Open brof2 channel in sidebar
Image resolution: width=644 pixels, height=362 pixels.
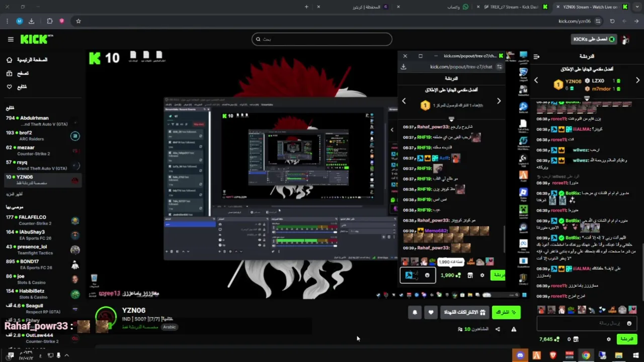coord(43,136)
